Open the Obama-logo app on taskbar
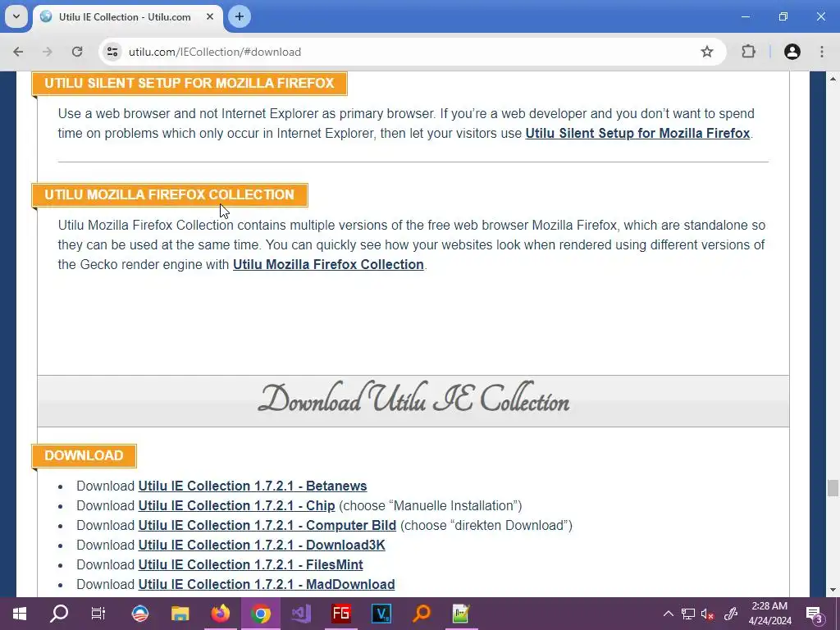The width and height of the screenshot is (840, 630). 139,614
